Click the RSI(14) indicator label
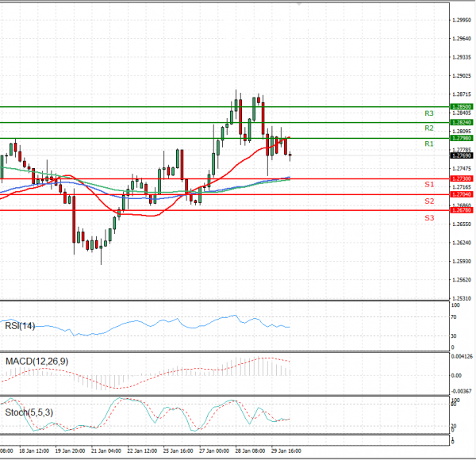Image resolution: width=476 pixels, height=460 pixels. [21, 324]
